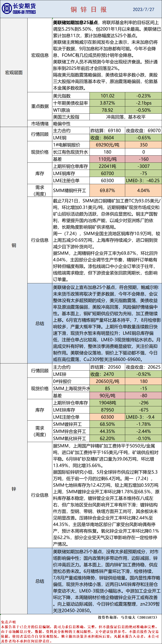Click the WTI crude price 78.92
The height and width of the screenshot is (644, 162).
click(x=107, y=110)
